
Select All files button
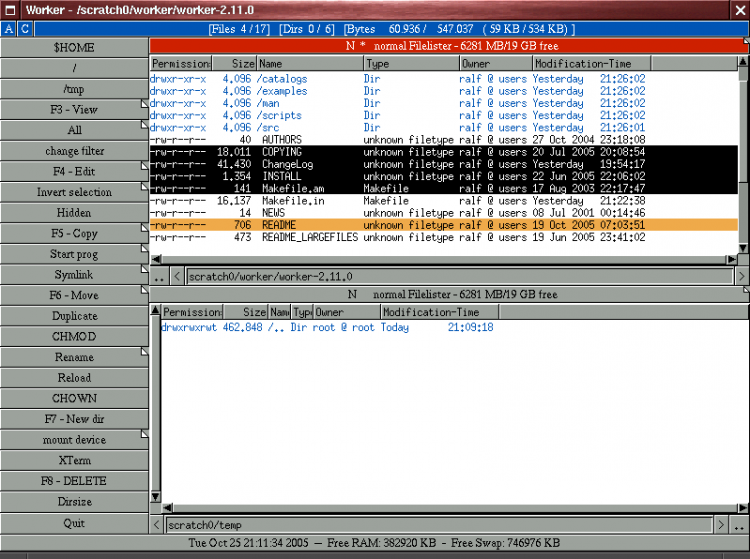pos(74,130)
